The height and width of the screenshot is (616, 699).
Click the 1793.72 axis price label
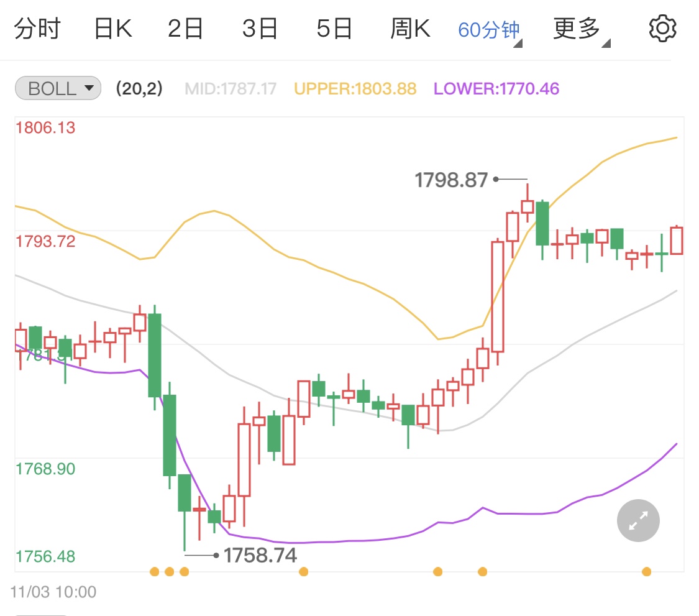point(45,242)
